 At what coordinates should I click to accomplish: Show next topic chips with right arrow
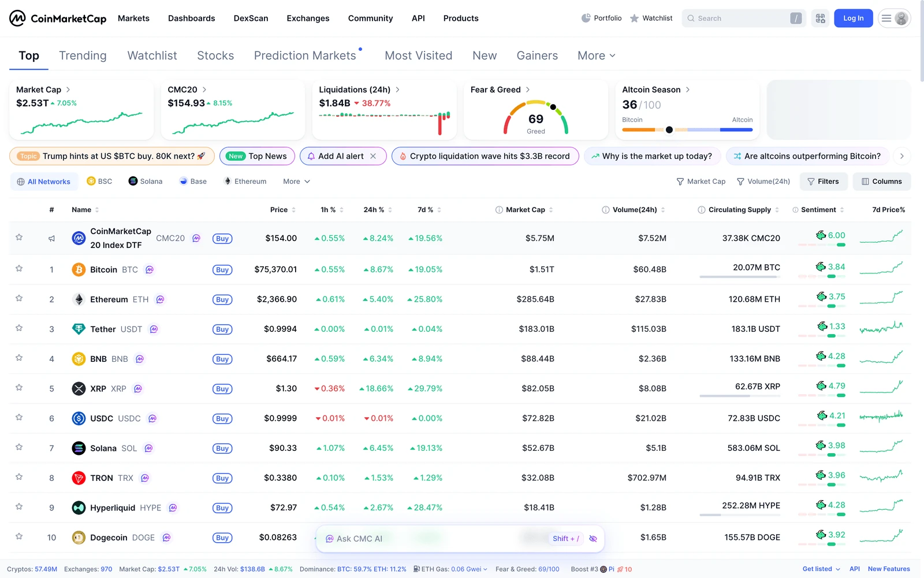[901, 156]
